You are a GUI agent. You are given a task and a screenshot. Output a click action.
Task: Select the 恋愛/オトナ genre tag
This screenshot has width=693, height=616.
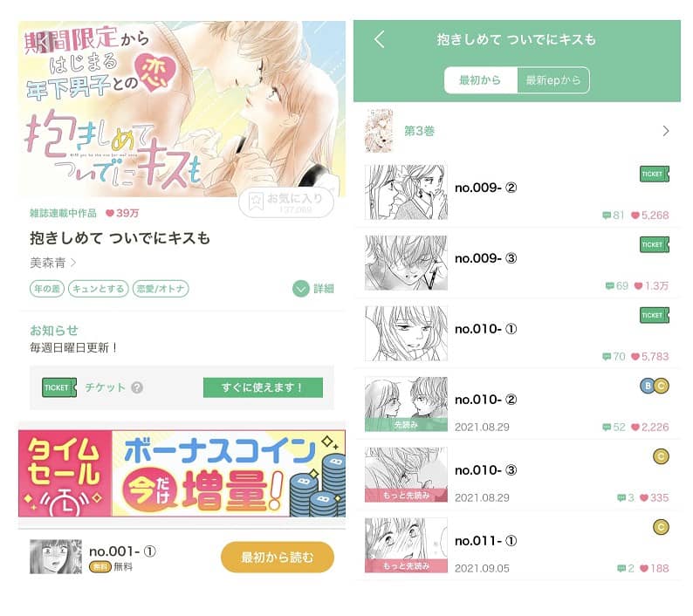tap(161, 289)
